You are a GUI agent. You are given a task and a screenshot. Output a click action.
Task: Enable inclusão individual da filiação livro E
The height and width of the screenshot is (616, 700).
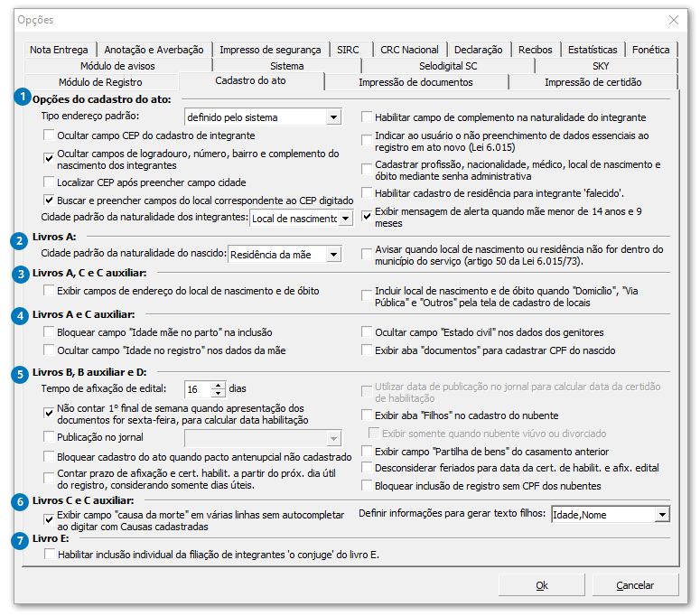pos(50,555)
